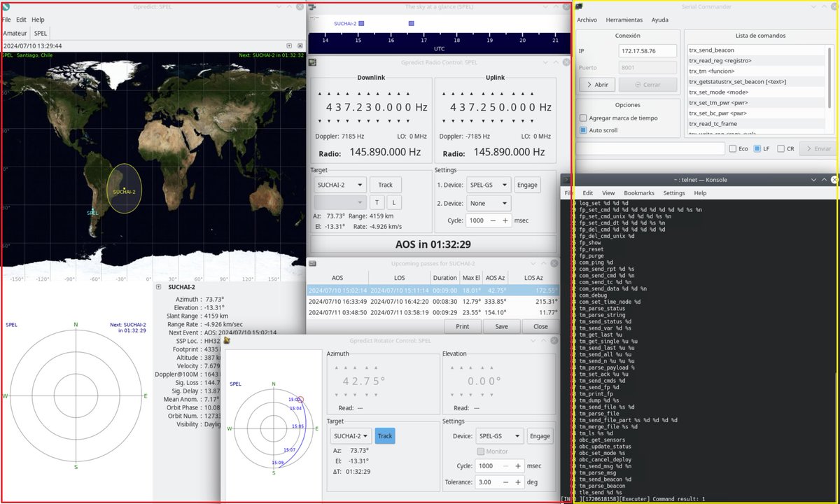Screen dimensions: 840x504
Task: Open the SPEL-GS device dropdown in Radio Control
Action: [487, 184]
